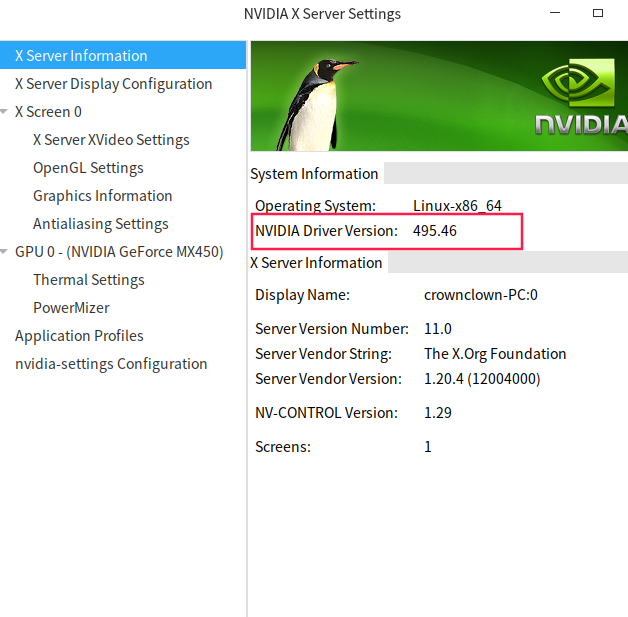Maximize the NVIDIA X Server Settings window
This screenshot has height=617, width=628.
(x=598, y=13)
